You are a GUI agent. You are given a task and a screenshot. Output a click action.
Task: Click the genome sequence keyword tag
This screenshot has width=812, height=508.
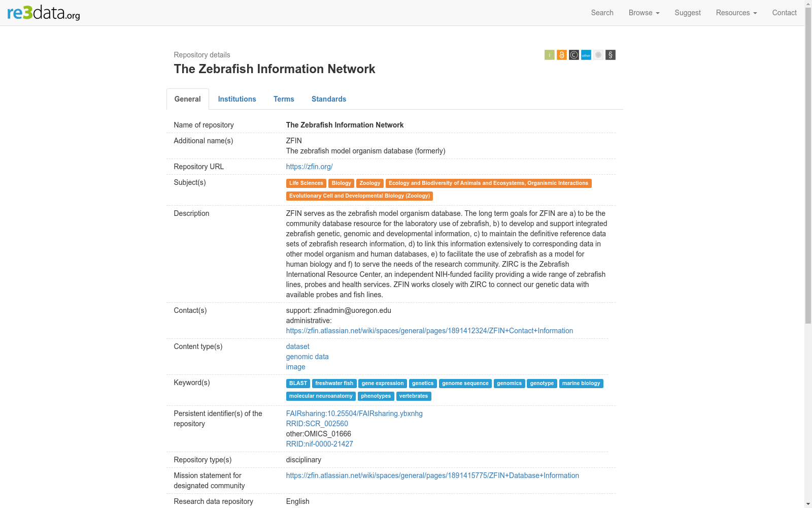[465, 384]
